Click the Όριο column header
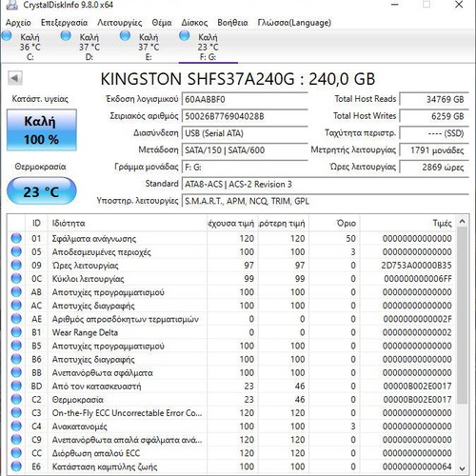This screenshot has height=476, width=476. 334,223
